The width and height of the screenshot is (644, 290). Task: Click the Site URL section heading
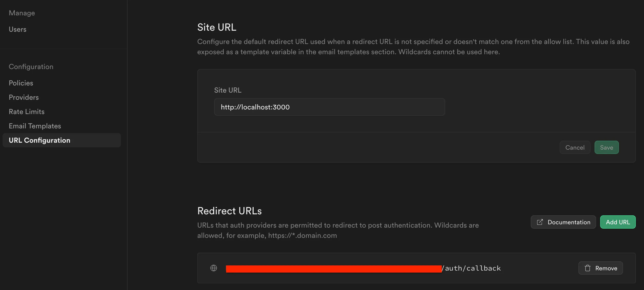pos(216,27)
